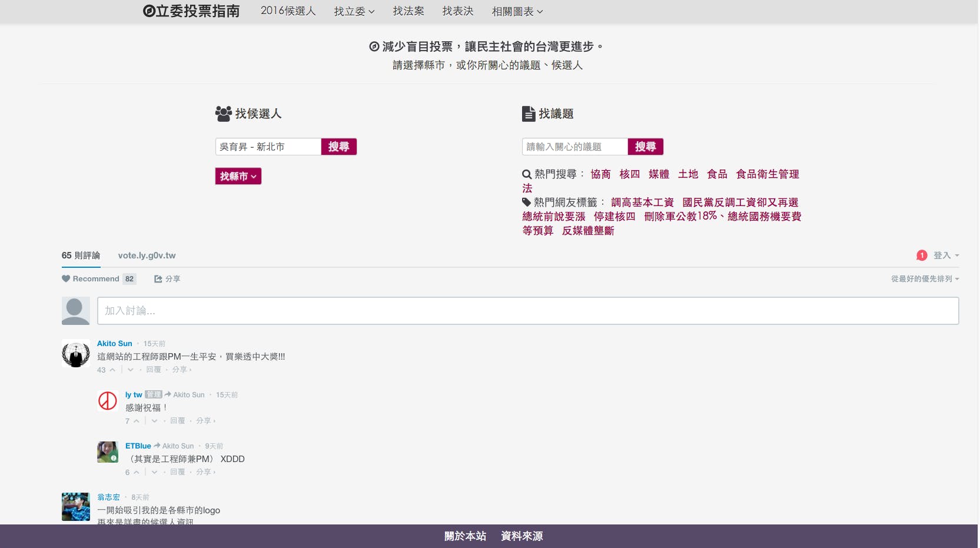Expand the 找立委 dropdown menu
This screenshot has width=980, height=548.
tap(354, 11)
